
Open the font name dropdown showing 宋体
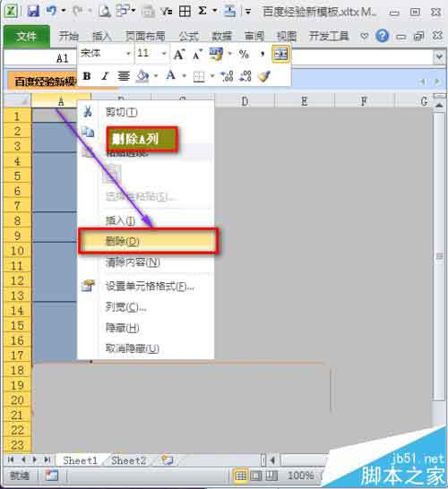[128, 54]
